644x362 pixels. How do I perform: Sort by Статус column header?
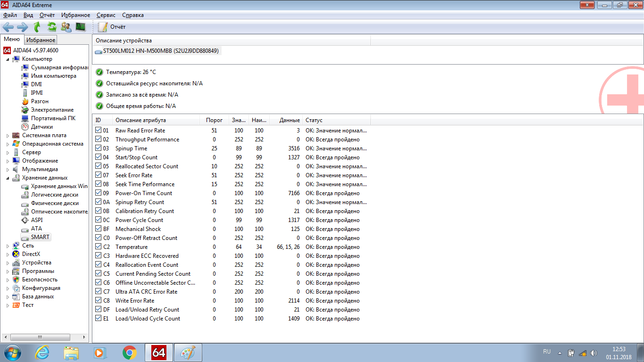(x=336, y=120)
